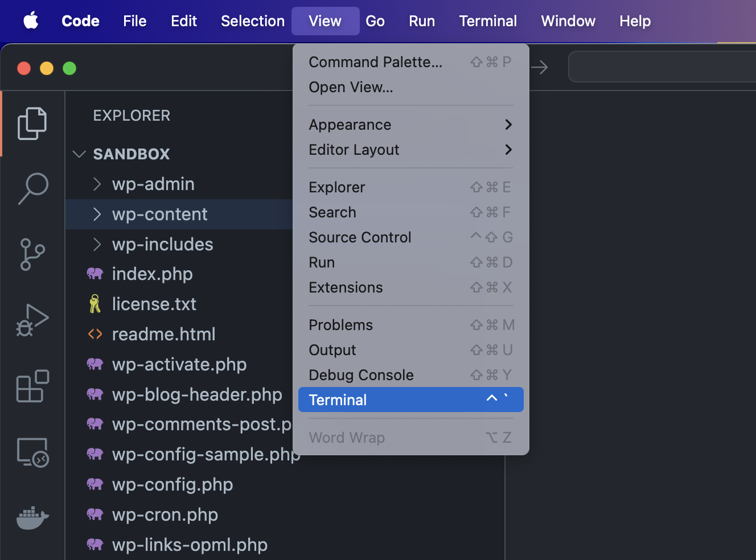Close the open View menu
This screenshot has width=756, height=560.
tap(325, 21)
